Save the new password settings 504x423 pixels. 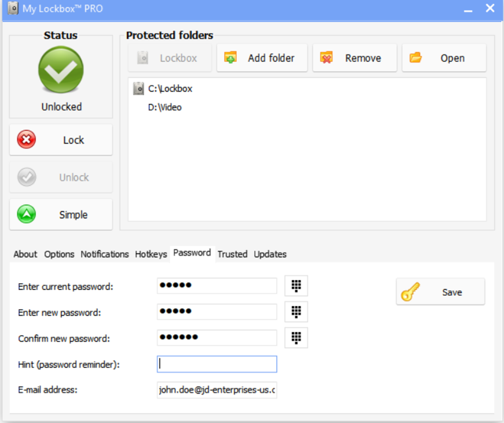(440, 292)
